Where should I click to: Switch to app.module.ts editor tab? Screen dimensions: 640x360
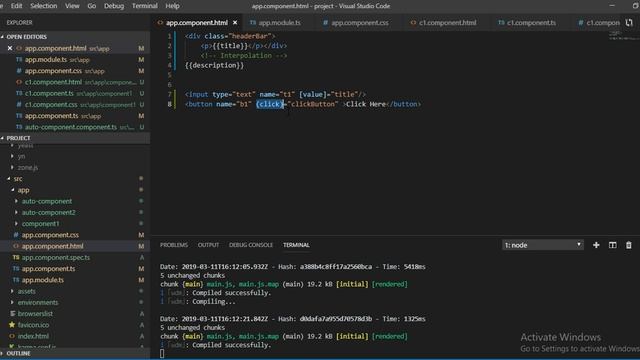coord(279,22)
